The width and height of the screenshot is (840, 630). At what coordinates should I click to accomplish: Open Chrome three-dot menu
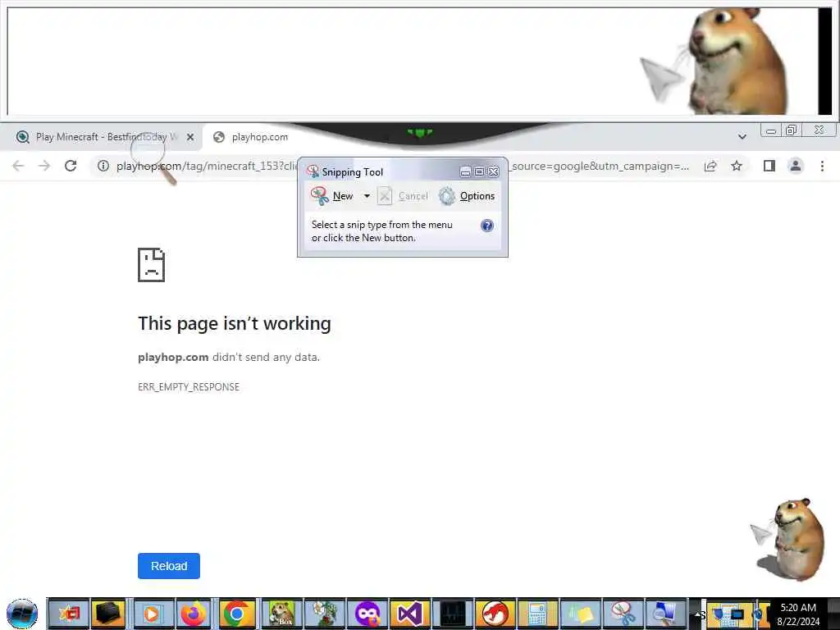tap(822, 166)
